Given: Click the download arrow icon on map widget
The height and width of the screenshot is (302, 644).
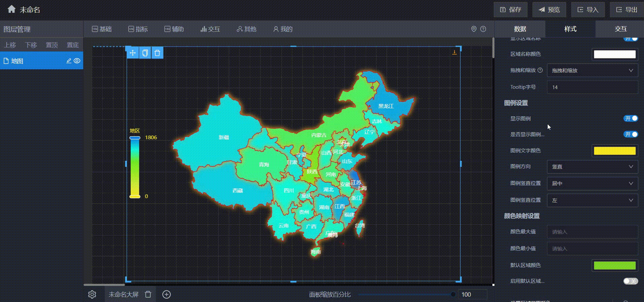Looking at the screenshot, I should click(454, 52).
